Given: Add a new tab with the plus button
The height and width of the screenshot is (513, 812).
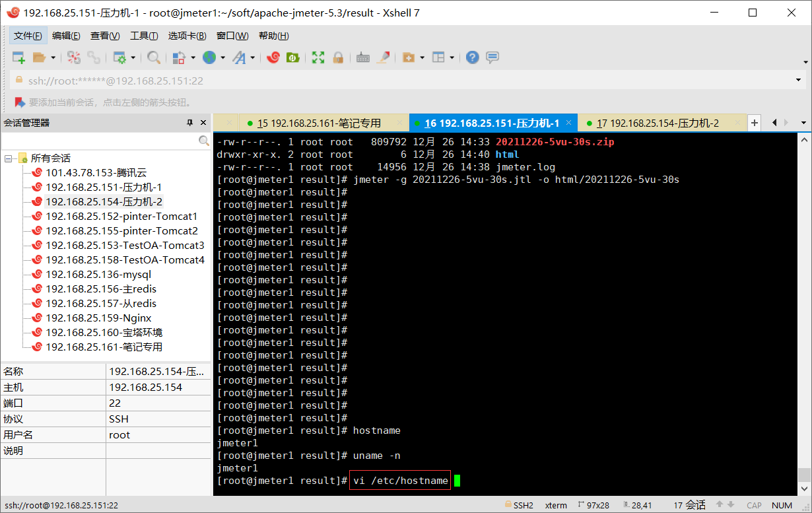Looking at the screenshot, I should click(x=755, y=123).
